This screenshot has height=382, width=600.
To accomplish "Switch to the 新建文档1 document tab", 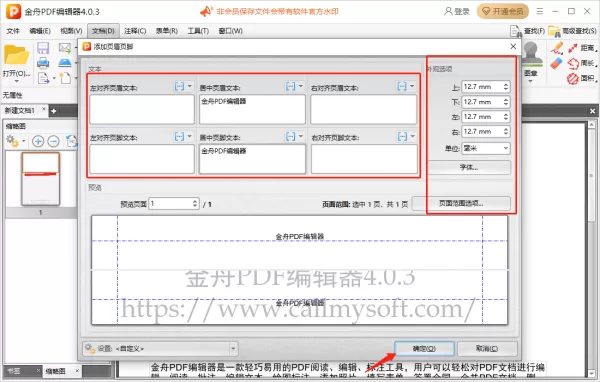I will 20,111.
